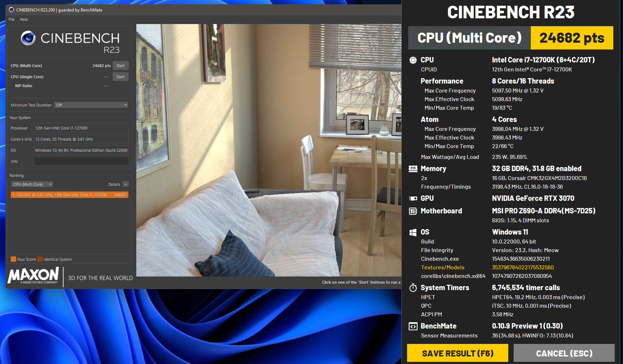The image size is (623, 364).
Task: Click the orange Your Score legend swatch
Action: coord(13,259)
